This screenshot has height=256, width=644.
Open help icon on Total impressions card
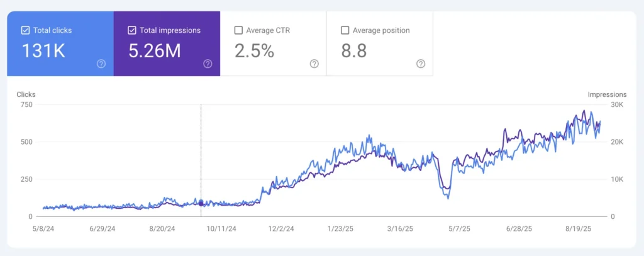[208, 64]
